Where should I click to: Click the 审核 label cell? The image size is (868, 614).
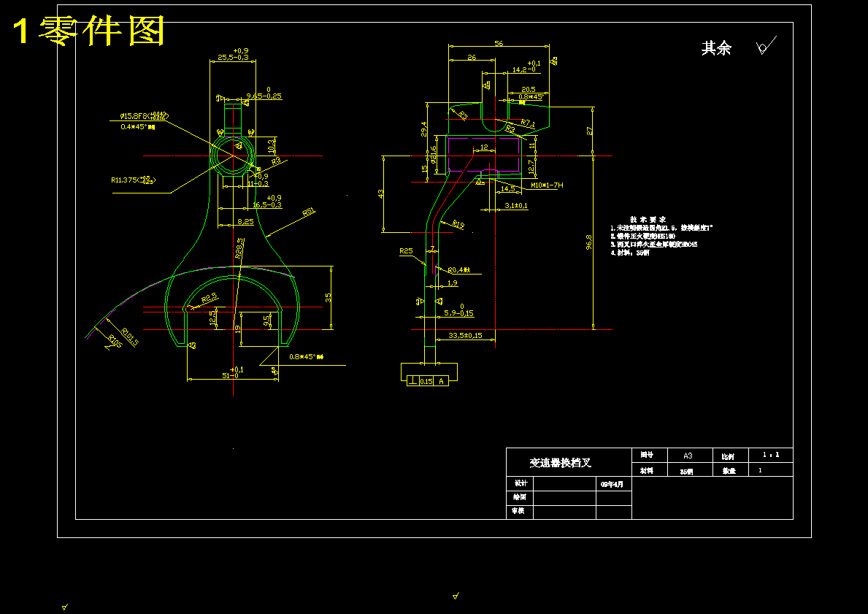click(518, 510)
